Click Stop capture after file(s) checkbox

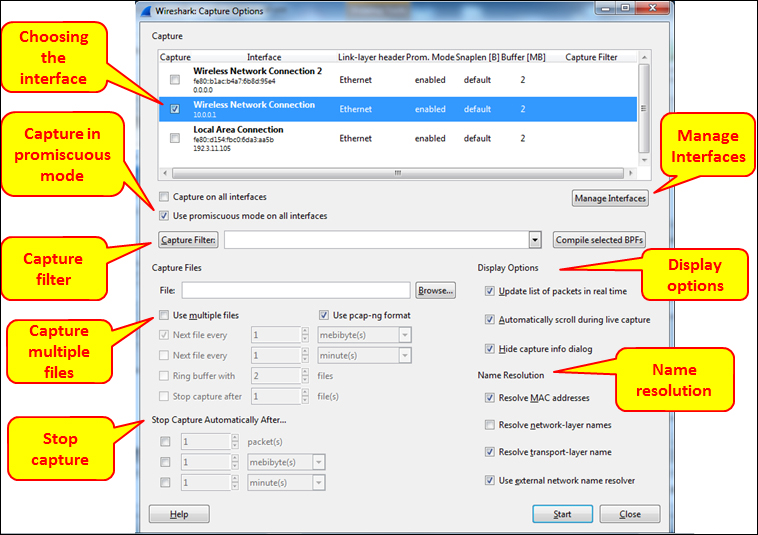pos(164,396)
